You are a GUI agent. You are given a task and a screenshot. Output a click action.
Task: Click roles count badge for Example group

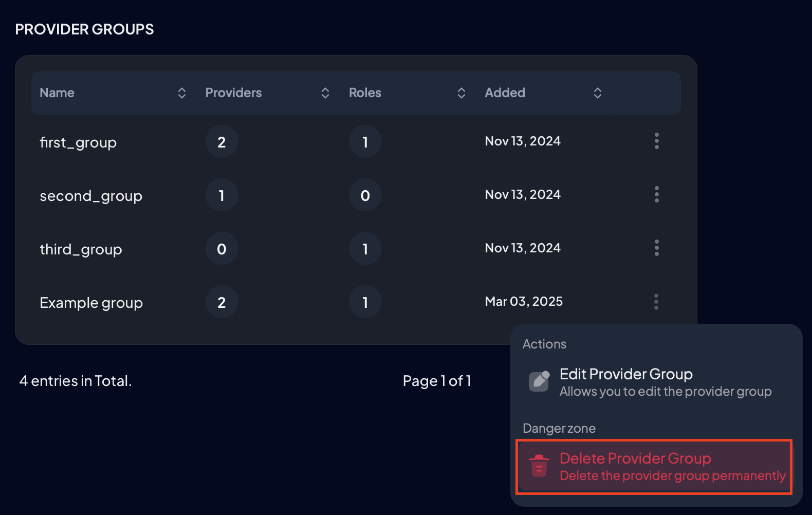pos(365,302)
